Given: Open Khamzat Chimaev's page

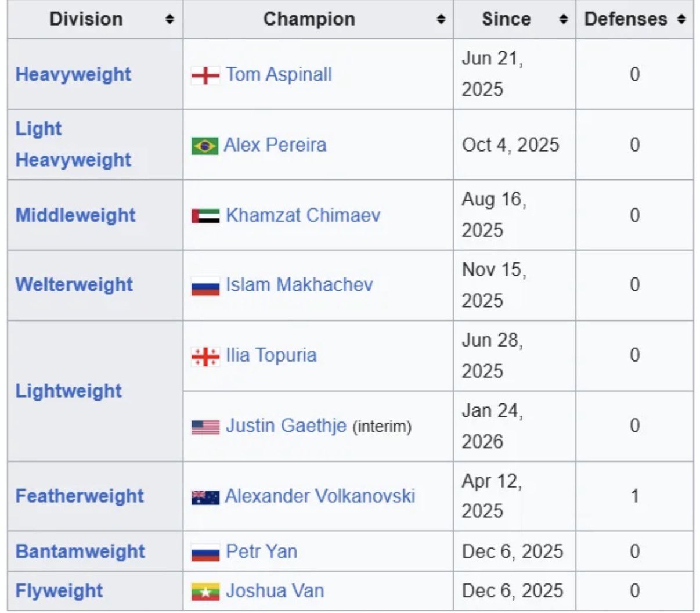Looking at the screenshot, I should click(303, 215).
